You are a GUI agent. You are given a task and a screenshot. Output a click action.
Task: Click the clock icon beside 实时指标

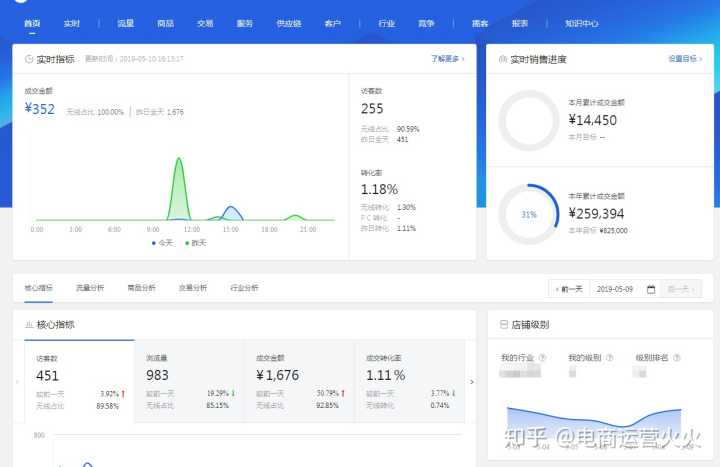point(29,59)
